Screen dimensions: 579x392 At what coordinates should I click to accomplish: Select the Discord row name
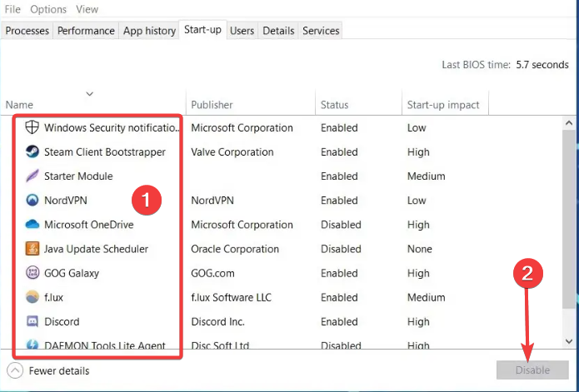click(62, 321)
